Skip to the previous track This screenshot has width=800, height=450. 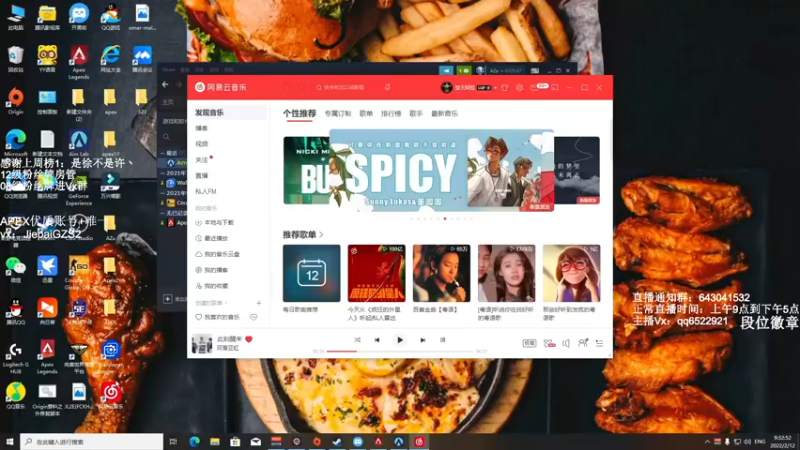point(377,340)
